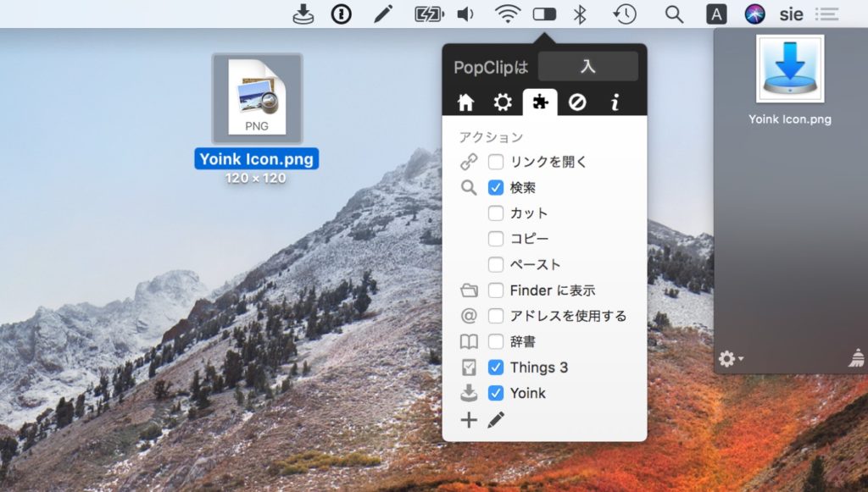Image resolution: width=868 pixels, height=492 pixels.
Task: Select the puzzle piece extensions tab
Action: pyautogui.click(x=540, y=102)
